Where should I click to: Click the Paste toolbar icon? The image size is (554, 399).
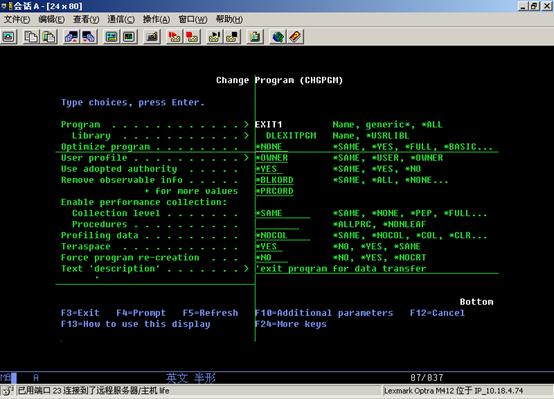coord(48,37)
